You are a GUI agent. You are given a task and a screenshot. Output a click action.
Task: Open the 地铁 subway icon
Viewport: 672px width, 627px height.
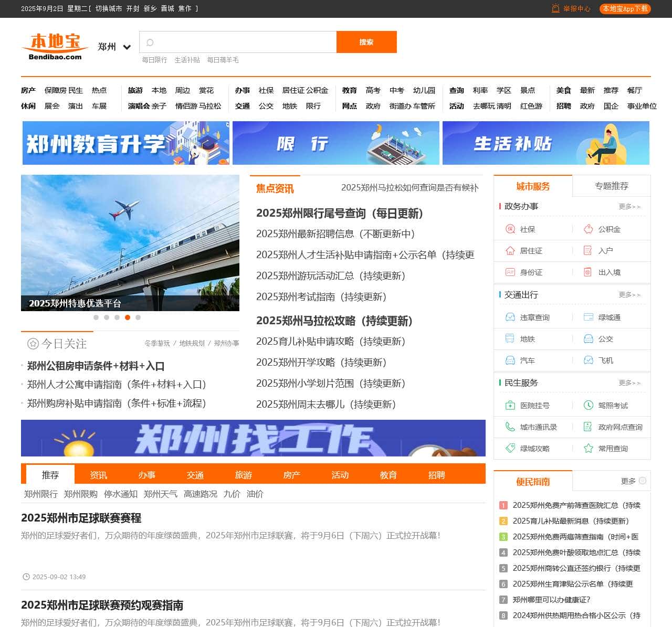pyautogui.click(x=510, y=339)
